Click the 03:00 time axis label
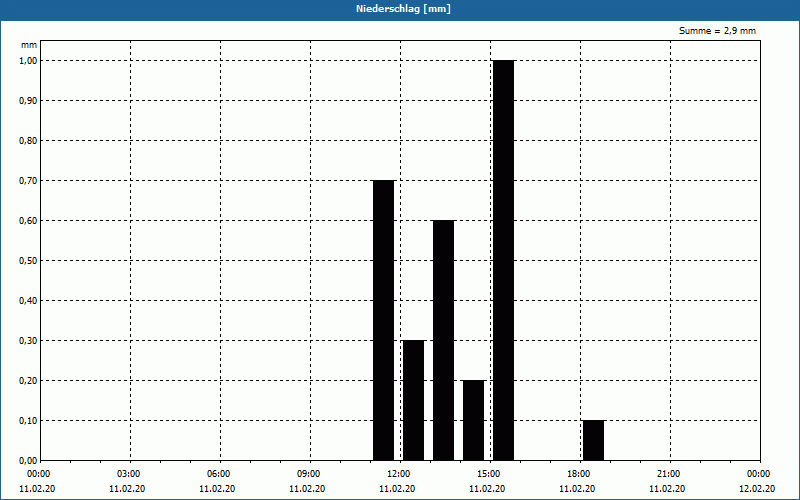The height and width of the screenshot is (500, 800). tap(128, 474)
